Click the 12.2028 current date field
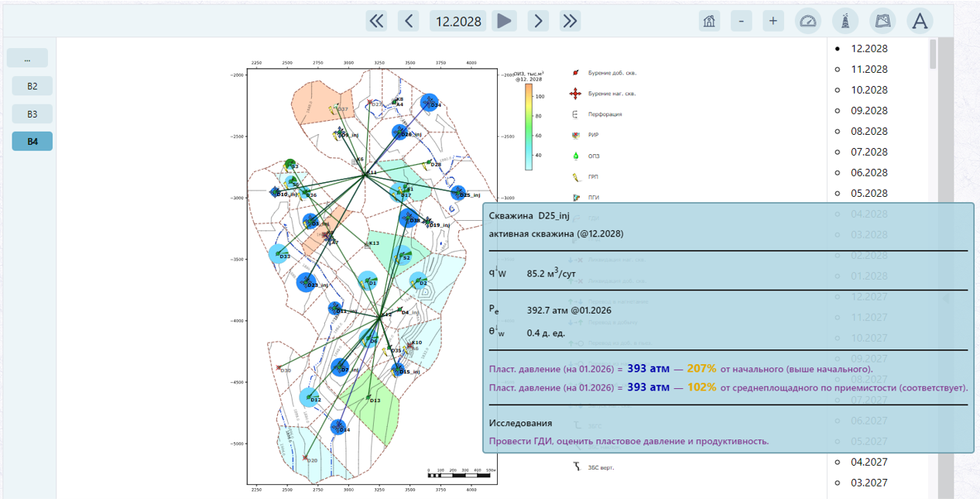The height and width of the screenshot is (499, 980). [457, 21]
